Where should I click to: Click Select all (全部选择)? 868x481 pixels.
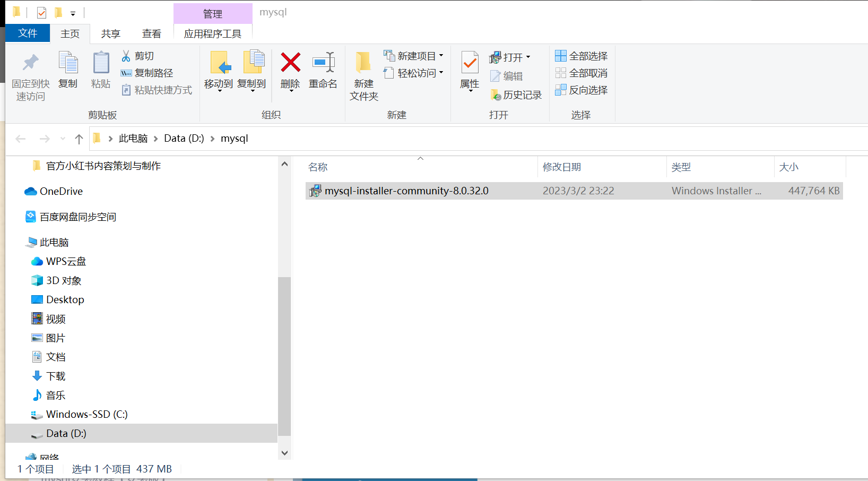pos(581,56)
